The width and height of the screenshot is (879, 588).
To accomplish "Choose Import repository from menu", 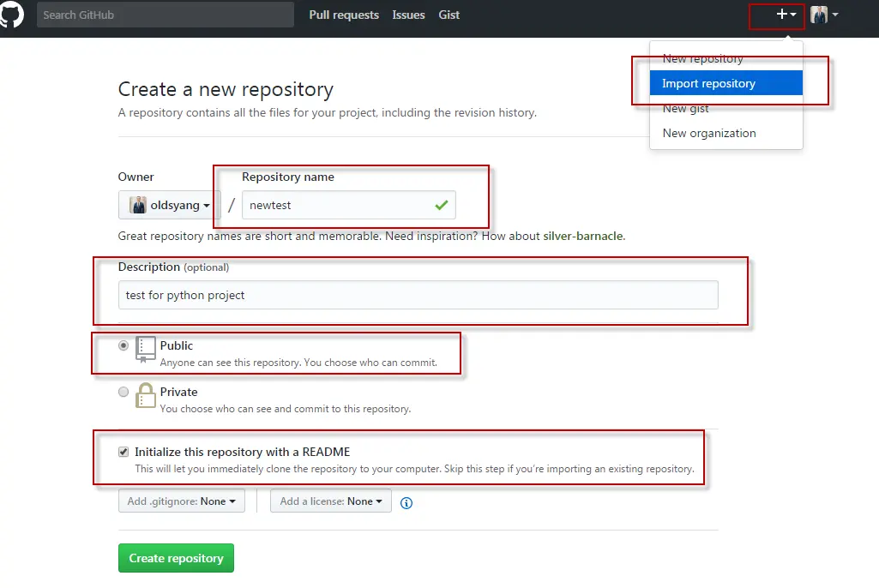I will pyautogui.click(x=726, y=83).
